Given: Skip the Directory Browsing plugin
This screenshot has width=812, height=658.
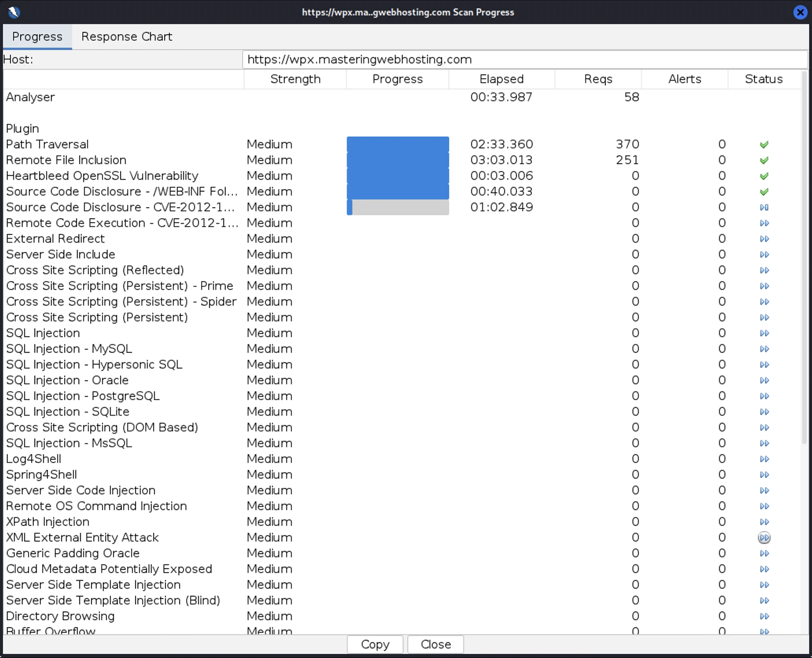Looking at the screenshot, I should click(764, 616).
